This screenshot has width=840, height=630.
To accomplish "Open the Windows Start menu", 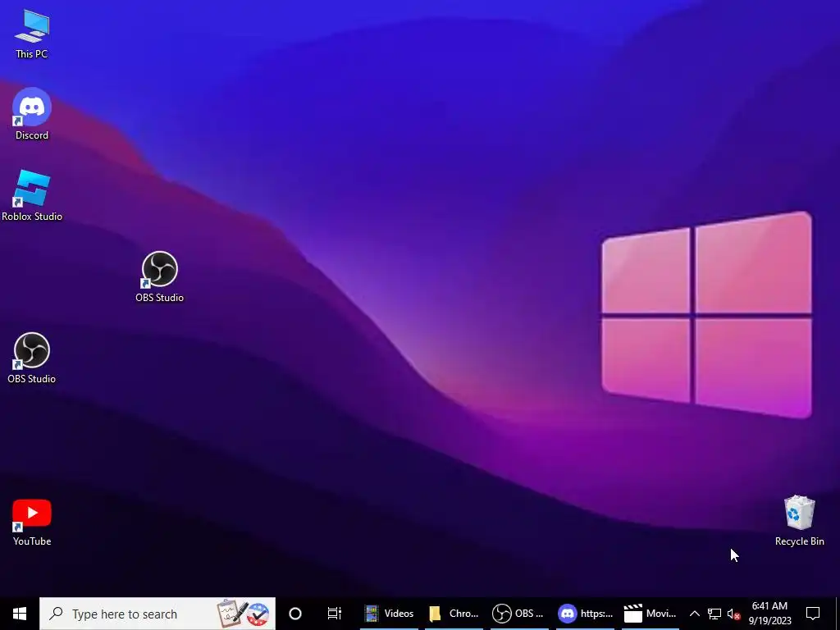I will (x=20, y=614).
